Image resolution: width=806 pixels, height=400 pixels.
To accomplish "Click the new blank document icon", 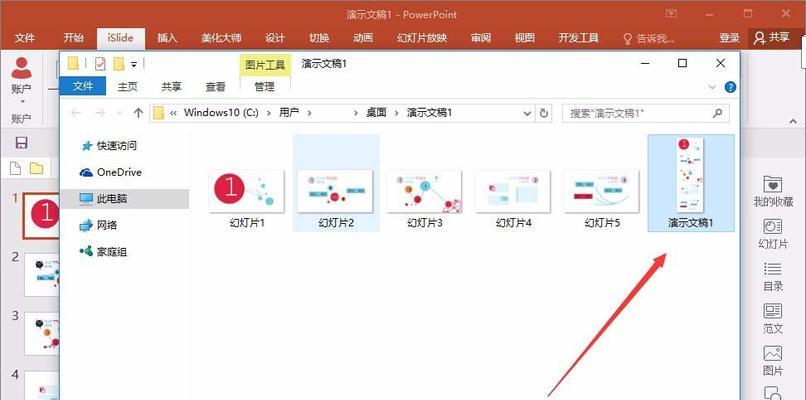I will tap(15, 168).
